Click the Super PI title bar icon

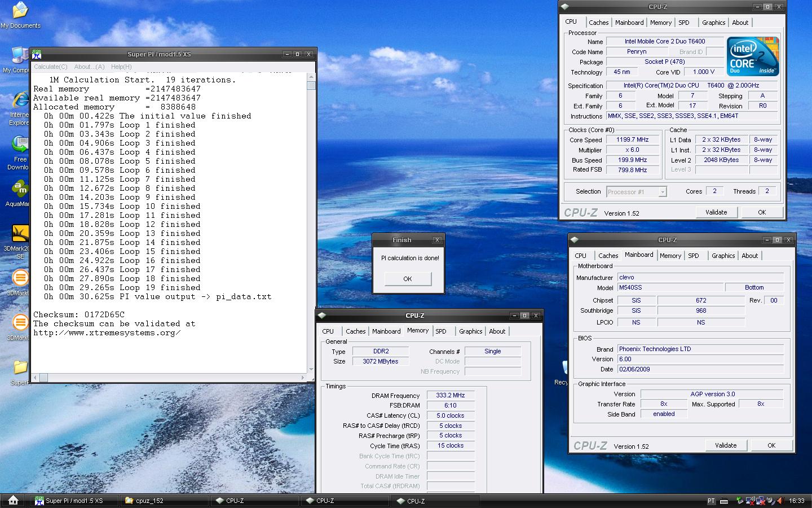(38, 54)
